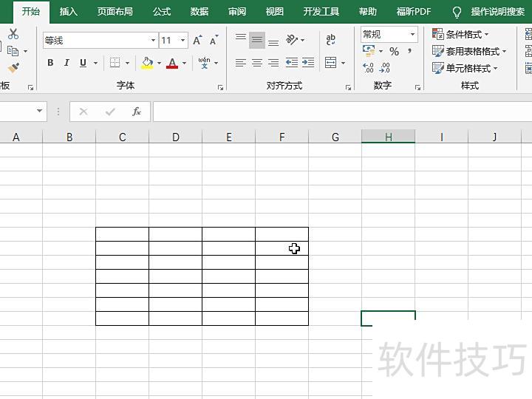Expand the borders options arrow
The width and height of the screenshot is (532, 399).
128,63
